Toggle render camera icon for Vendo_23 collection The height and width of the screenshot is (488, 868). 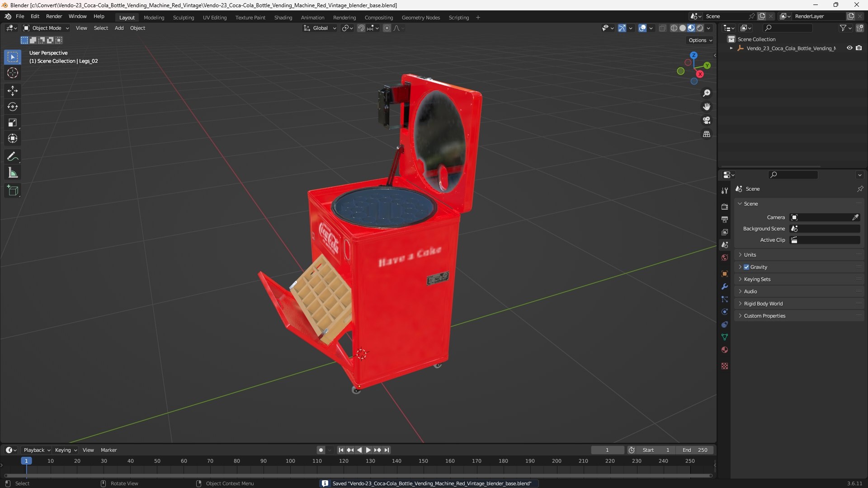pyautogui.click(x=859, y=48)
